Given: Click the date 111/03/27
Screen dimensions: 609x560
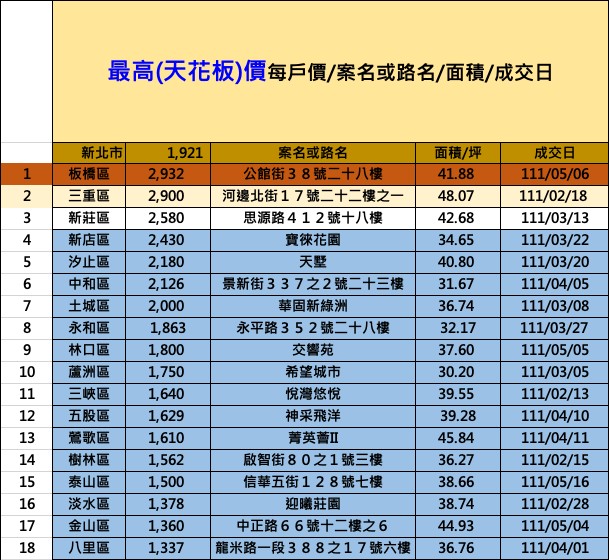Looking at the screenshot, I should pyautogui.click(x=554, y=328).
